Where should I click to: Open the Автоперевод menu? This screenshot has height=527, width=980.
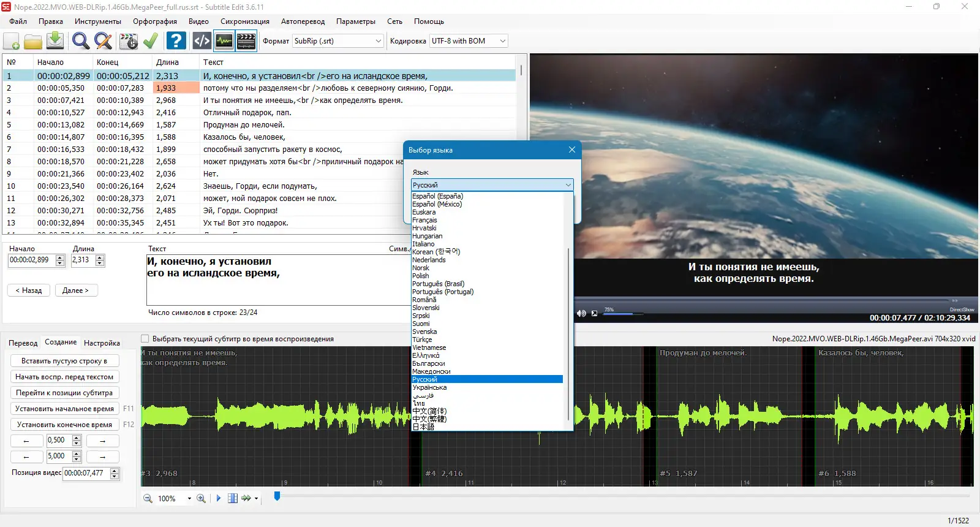coord(303,21)
